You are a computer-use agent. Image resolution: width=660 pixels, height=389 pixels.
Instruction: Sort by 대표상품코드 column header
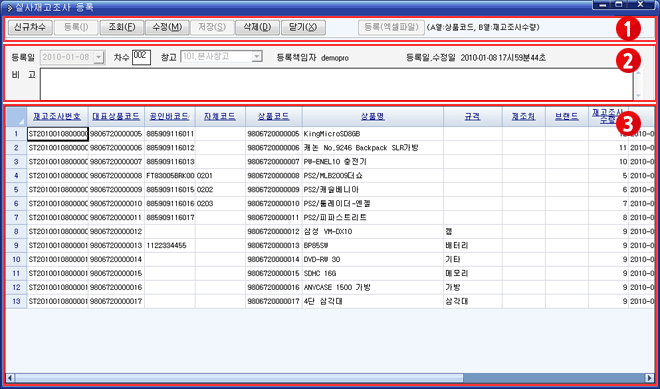click(x=116, y=117)
